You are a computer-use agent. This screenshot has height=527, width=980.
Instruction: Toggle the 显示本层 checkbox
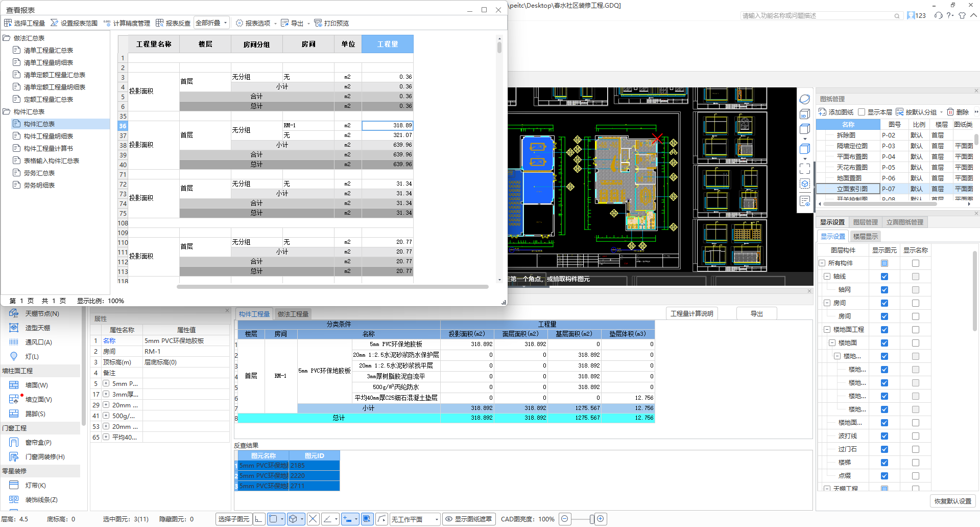862,112
